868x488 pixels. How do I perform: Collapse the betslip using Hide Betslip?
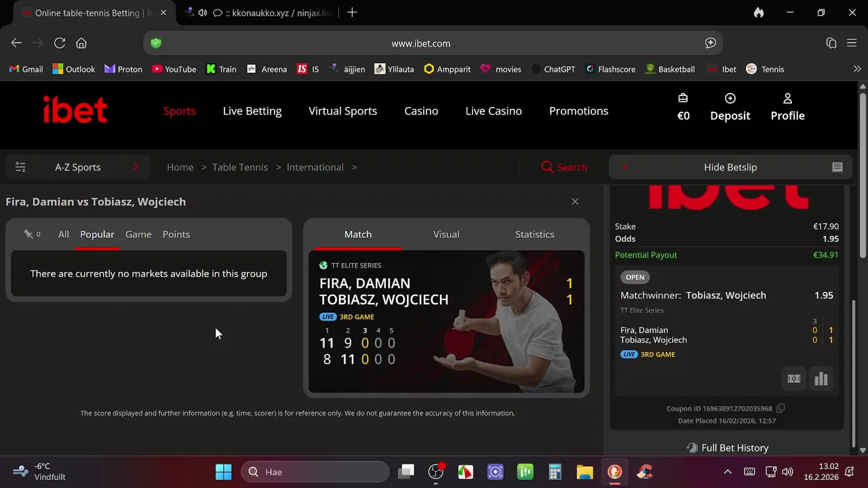pos(730,167)
